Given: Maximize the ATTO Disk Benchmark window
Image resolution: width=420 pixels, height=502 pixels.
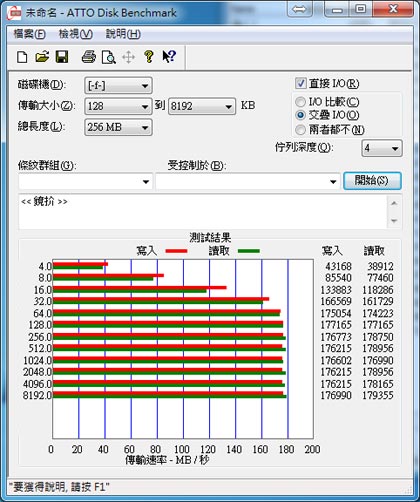Looking at the screenshot, I should point(360,10).
